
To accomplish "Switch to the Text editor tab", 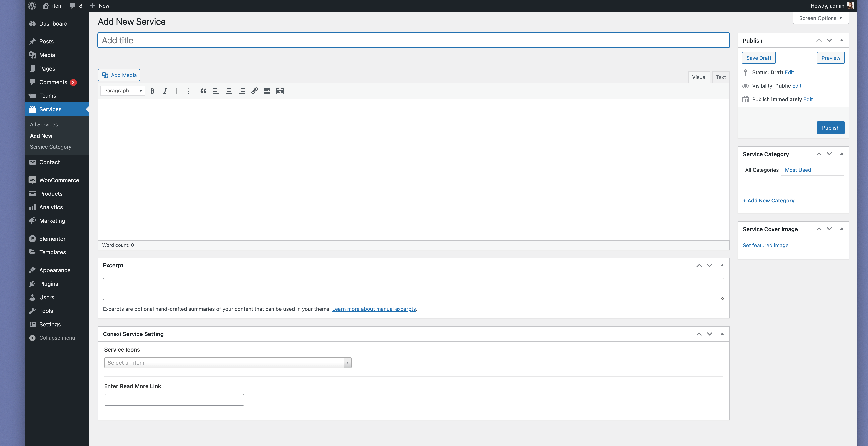I will 721,77.
